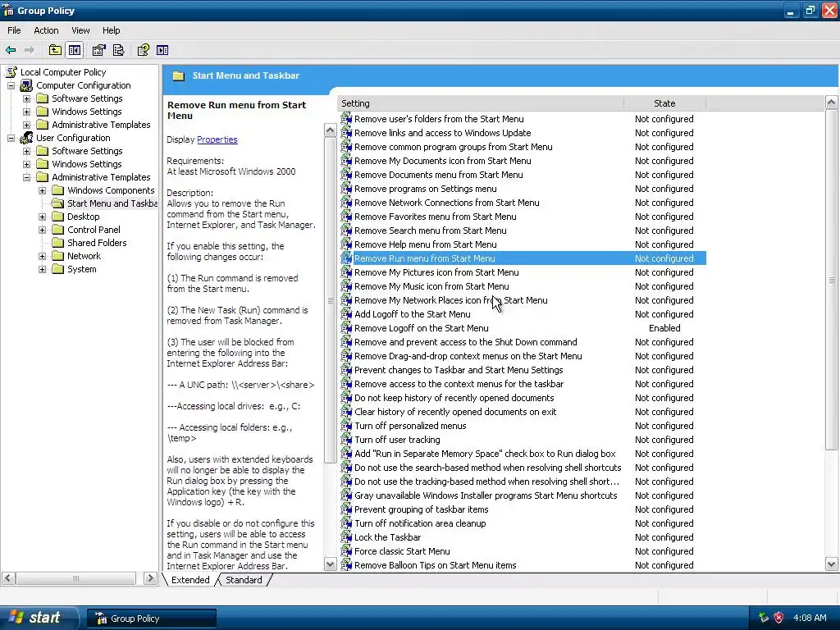
Task: Collapse Administrative Templates under User Configuration
Action: 26,177
